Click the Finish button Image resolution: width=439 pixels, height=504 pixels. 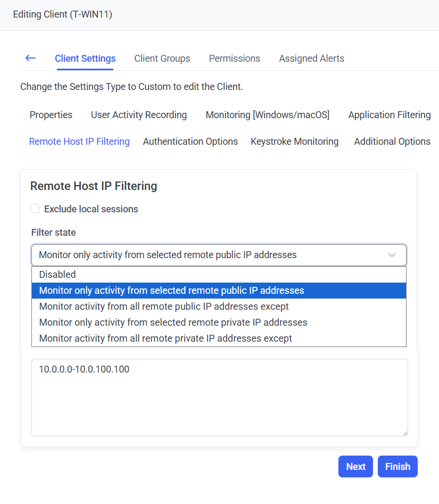[397, 467]
